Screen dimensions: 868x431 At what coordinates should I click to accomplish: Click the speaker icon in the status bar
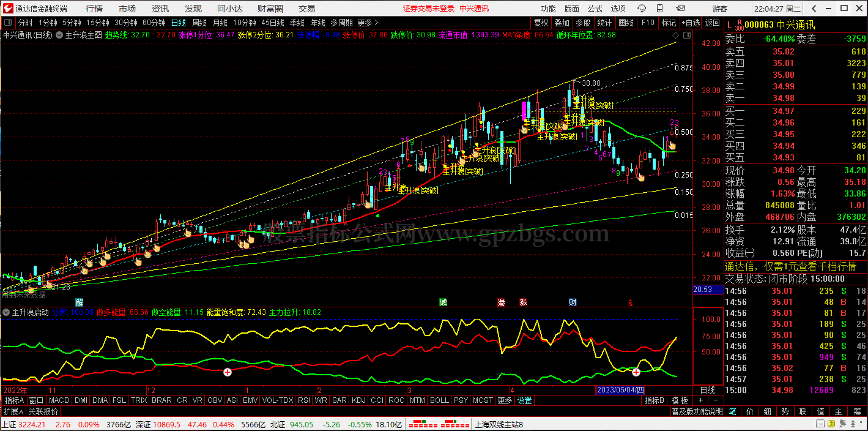[x=844, y=424]
